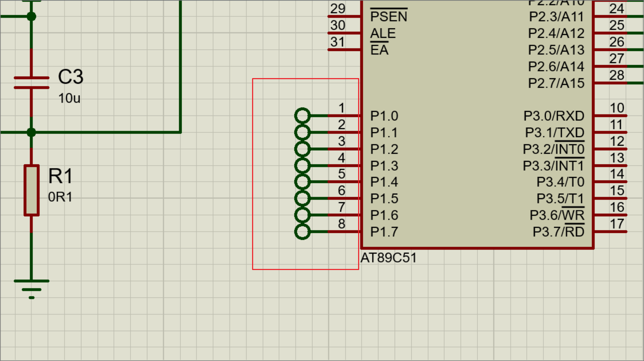Screen dimensions: 644x361
Task: Click the P3.2/INT0 pin name
Action: click(x=553, y=149)
